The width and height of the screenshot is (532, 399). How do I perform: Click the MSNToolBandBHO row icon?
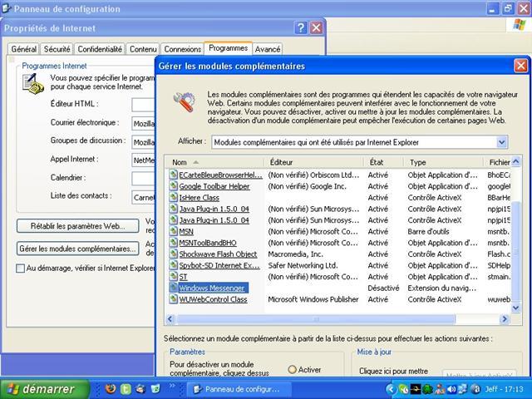[174, 243]
